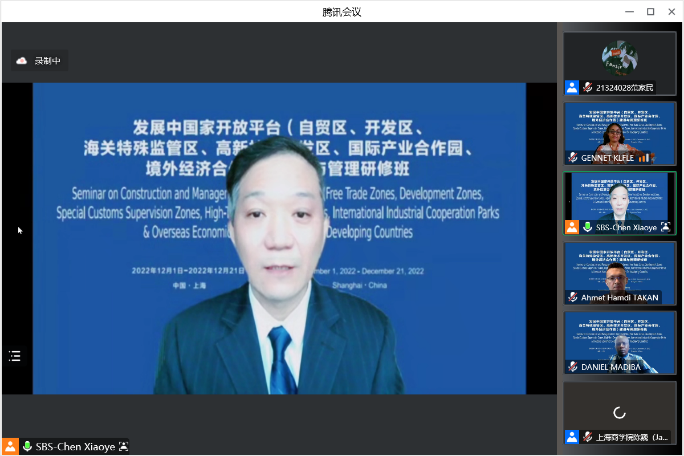Maximize the 腾讯会议 window
This screenshot has width=684, height=456.
tap(650, 12)
